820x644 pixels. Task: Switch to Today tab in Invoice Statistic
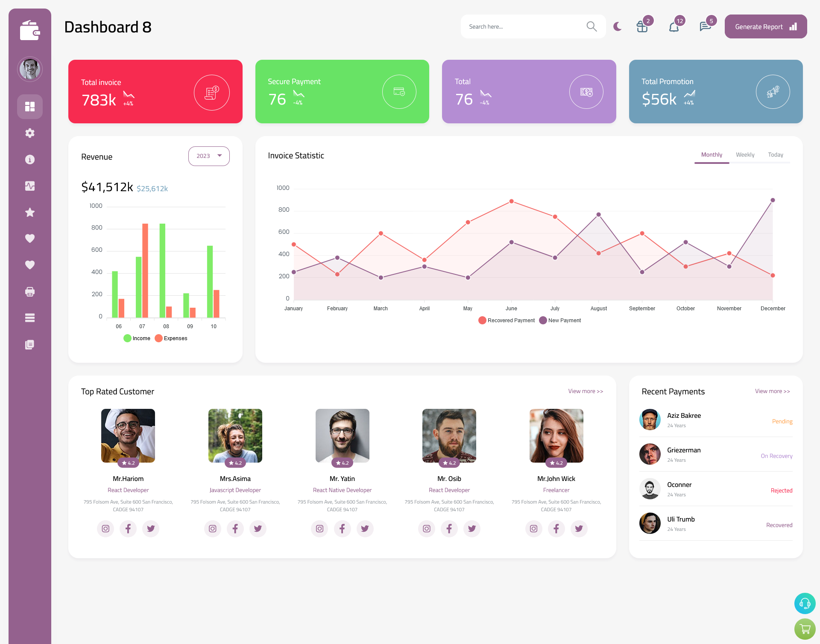click(x=776, y=154)
